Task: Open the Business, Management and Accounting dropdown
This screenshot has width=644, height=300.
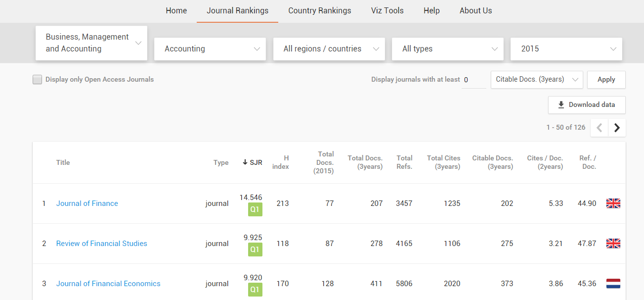Action: tap(91, 43)
